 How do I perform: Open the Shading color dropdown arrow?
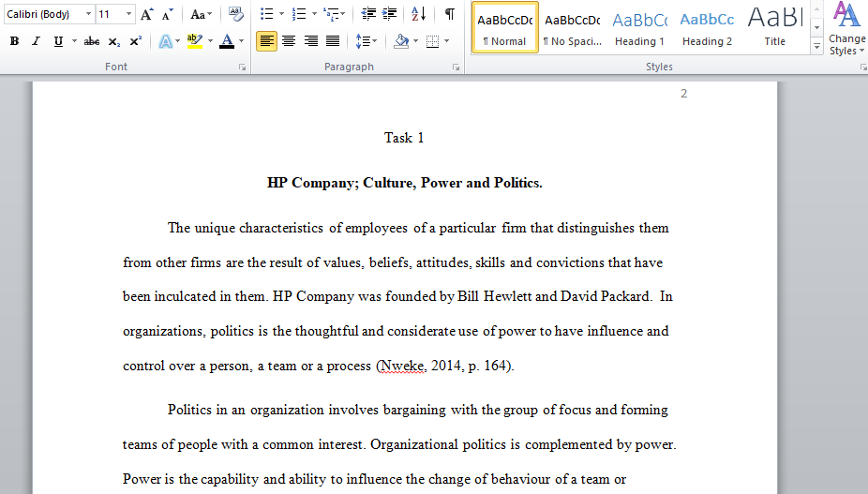[x=416, y=41]
